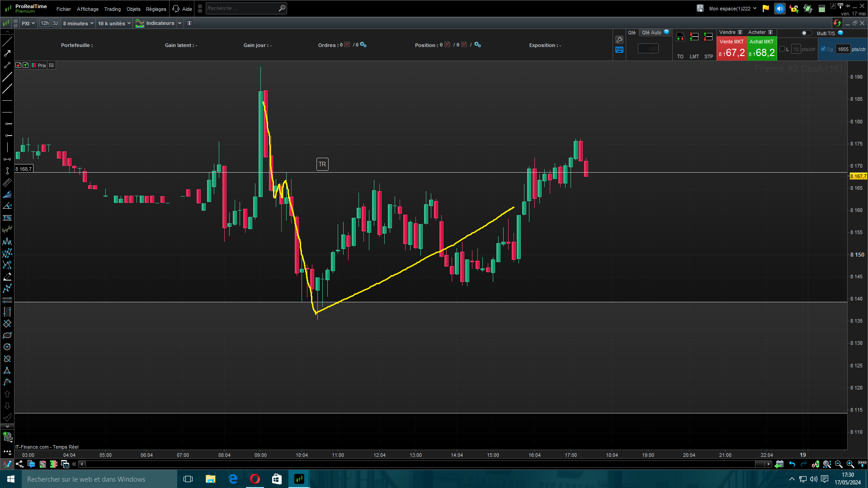Expand the PXI chart type dropdown
Image resolution: width=868 pixels, height=488 pixels.
coord(28,23)
